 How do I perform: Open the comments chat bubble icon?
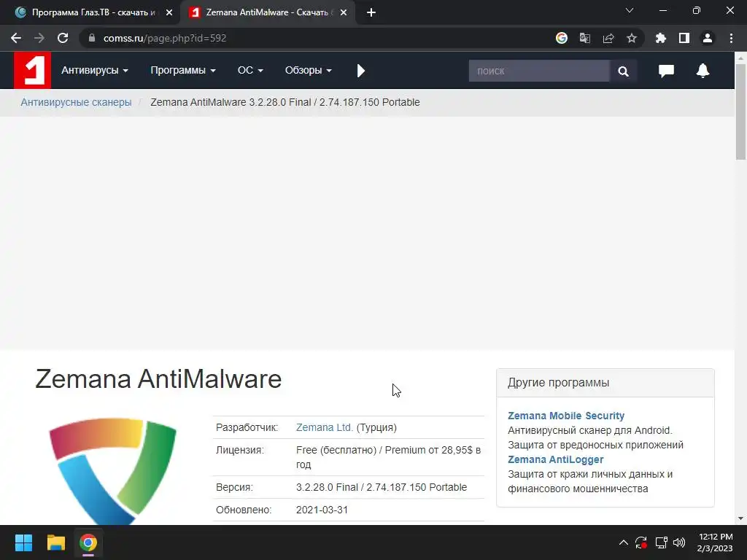[666, 71]
